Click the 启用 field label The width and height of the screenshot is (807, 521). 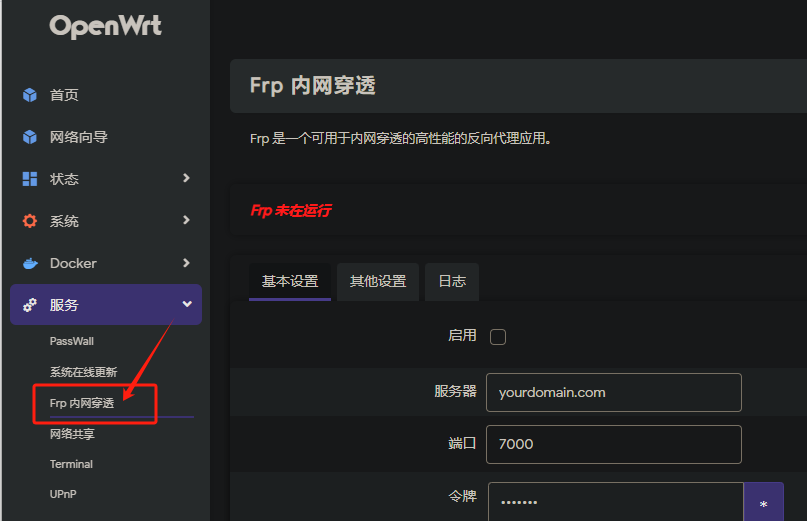coord(462,336)
